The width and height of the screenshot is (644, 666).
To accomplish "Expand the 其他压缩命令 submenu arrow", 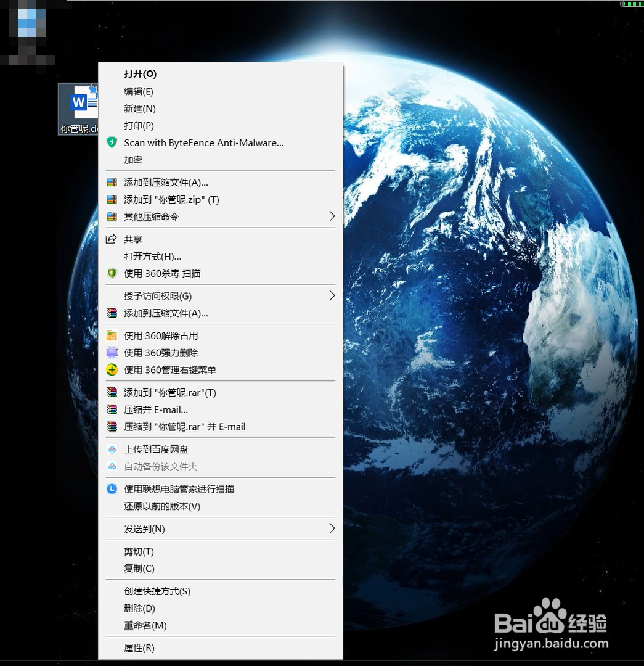I will 332,216.
